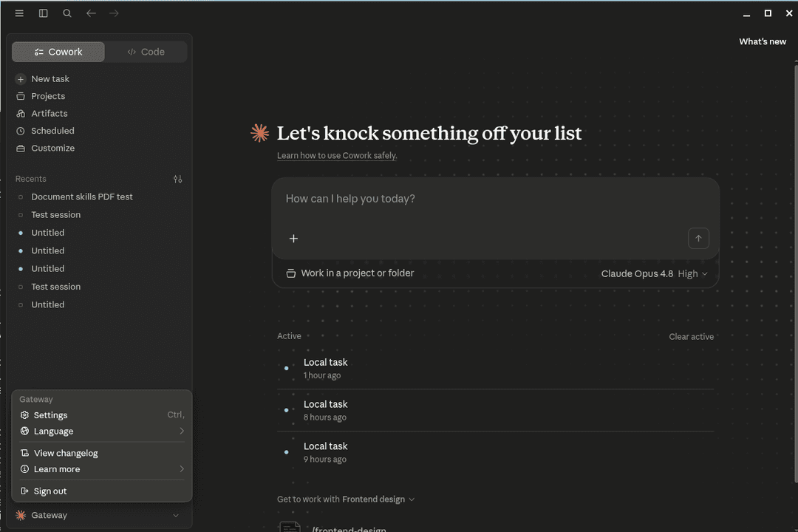Open the hamburger menu icon
798x532 pixels.
click(19, 13)
